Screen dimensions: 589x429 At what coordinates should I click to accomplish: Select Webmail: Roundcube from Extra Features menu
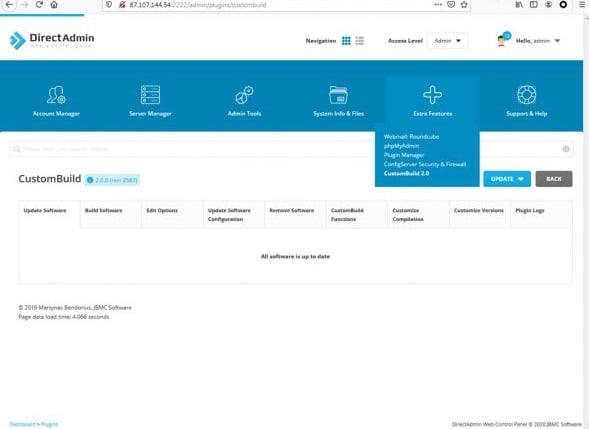411,137
